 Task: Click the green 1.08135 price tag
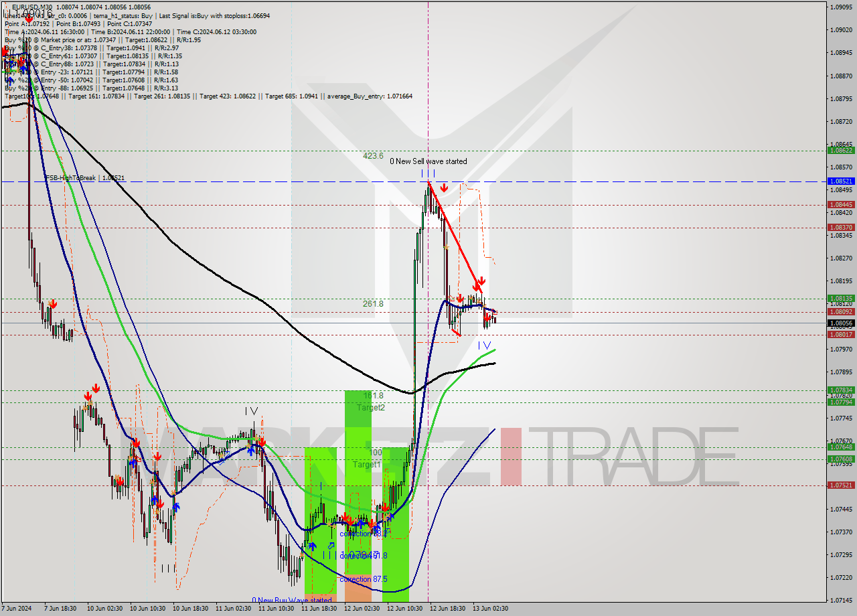[841, 299]
